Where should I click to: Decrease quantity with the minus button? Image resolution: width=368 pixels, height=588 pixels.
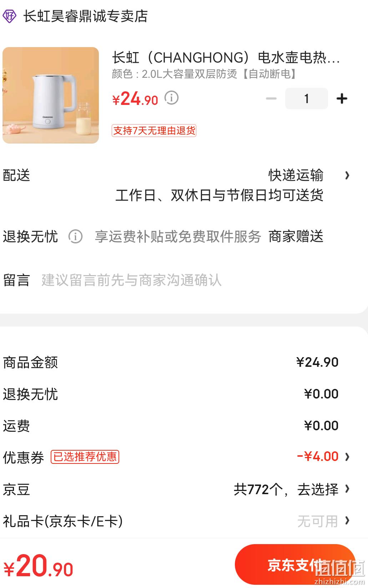click(271, 98)
